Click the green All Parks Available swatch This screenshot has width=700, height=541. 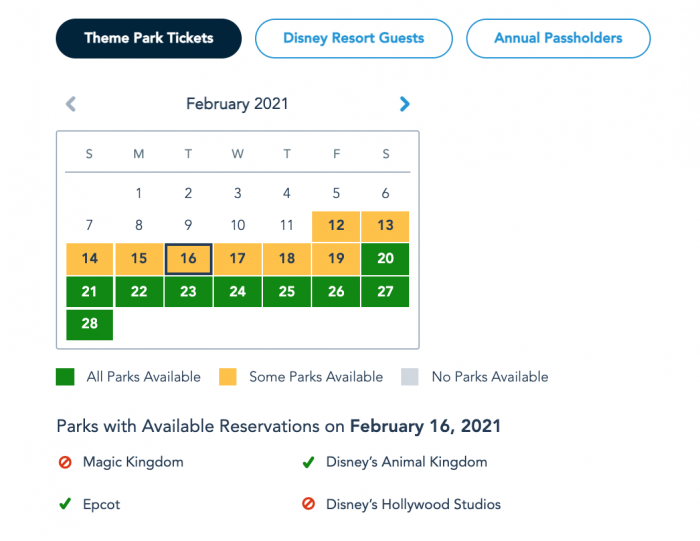tap(65, 377)
